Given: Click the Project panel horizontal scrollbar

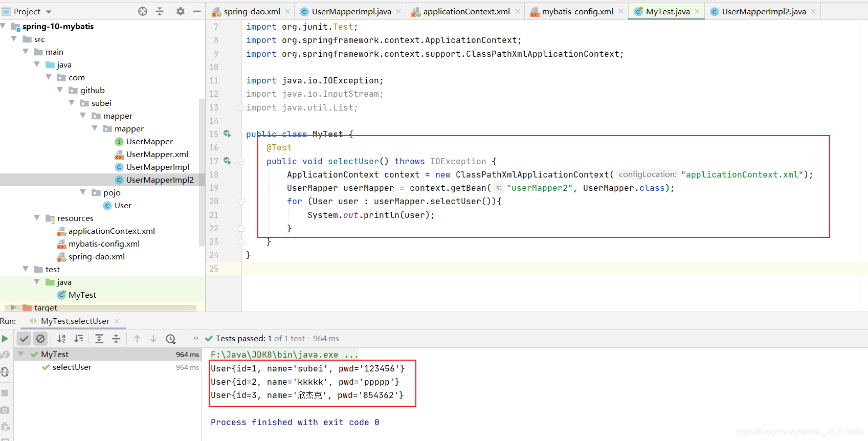Looking at the screenshot, I should 100,308.
